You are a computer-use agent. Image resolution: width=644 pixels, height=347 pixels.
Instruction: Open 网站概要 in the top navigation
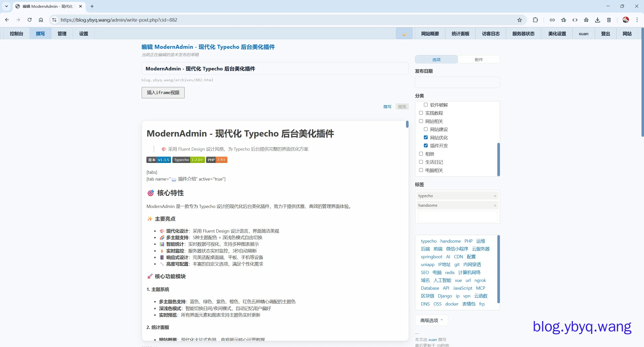coord(430,34)
